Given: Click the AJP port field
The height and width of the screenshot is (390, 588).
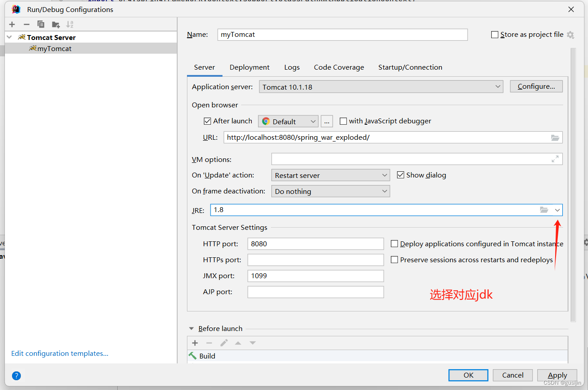Looking at the screenshot, I should [x=316, y=292].
